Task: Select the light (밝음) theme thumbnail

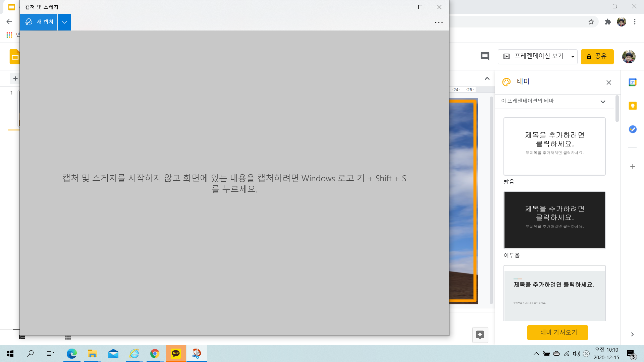Action: point(554,146)
